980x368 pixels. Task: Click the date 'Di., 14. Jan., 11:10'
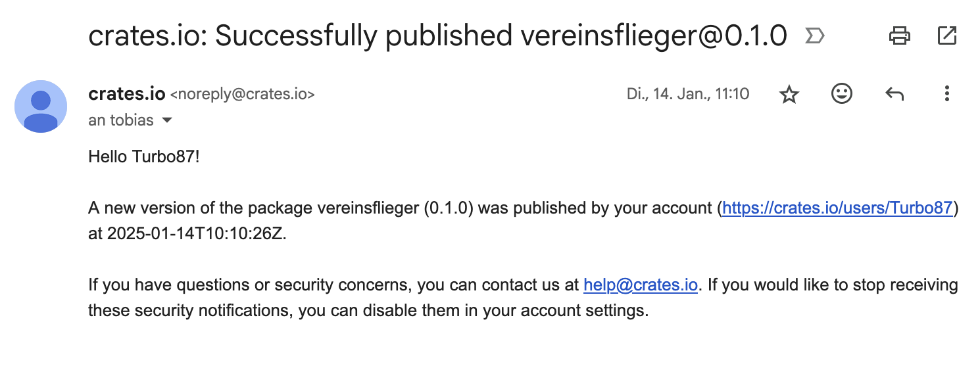[687, 94]
